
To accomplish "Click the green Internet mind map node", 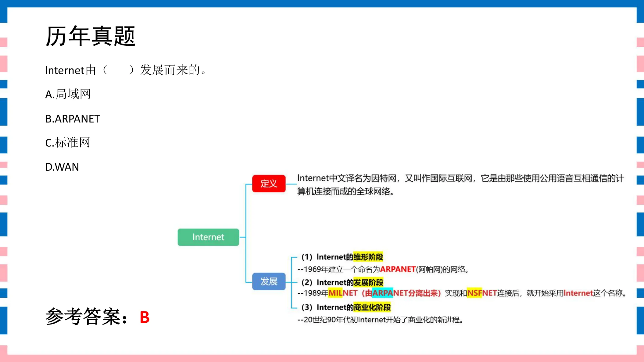I will (x=208, y=237).
